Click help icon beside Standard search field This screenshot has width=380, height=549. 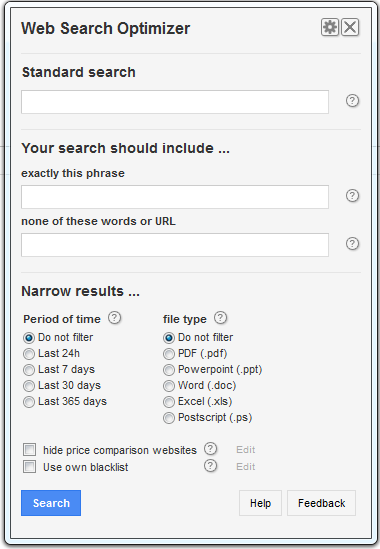[x=352, y=100]
